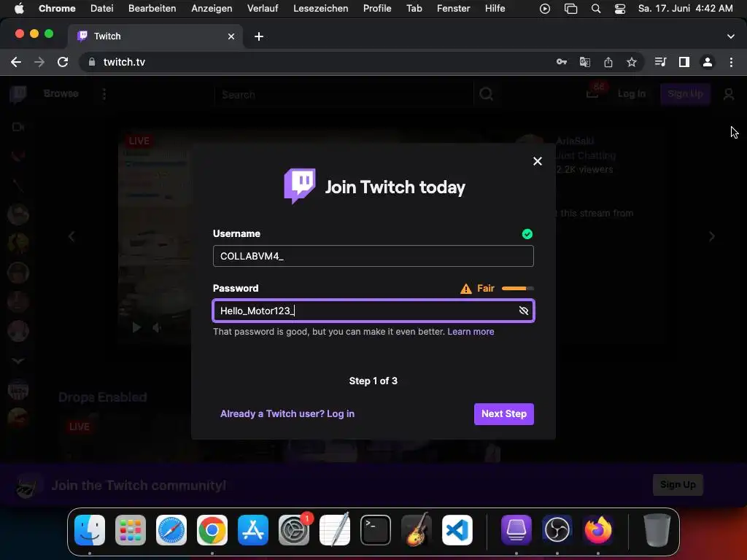The height and width of the screenshot is (560, 747).
Task: Open the Datei menu
Action: (102, 8)
